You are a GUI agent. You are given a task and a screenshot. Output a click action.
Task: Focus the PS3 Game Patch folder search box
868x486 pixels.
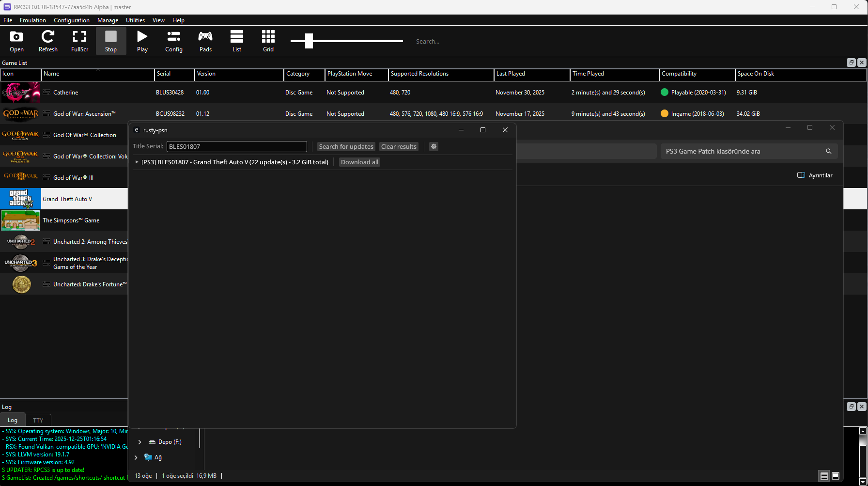749,151
